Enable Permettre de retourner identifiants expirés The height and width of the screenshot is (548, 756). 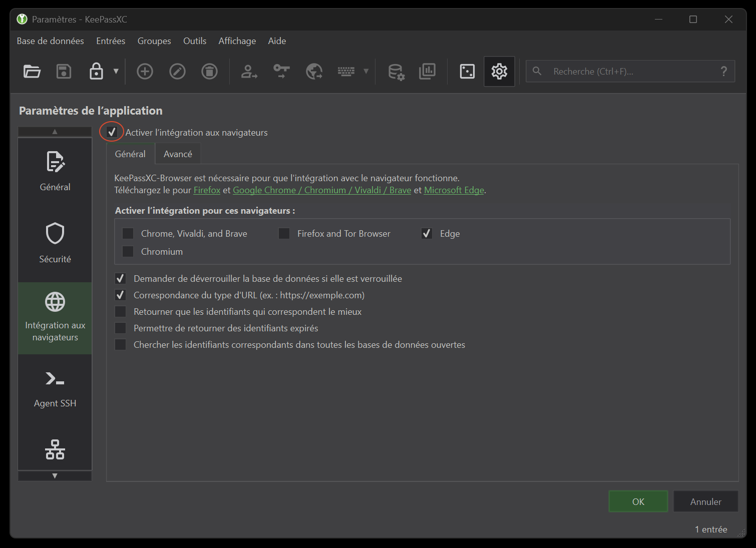click(x=120, y=328)
